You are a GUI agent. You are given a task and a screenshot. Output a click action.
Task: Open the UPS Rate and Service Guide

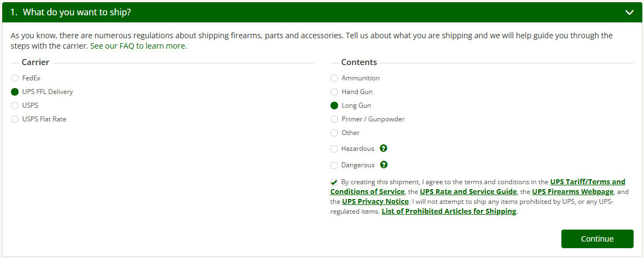[x=468, y=191]
